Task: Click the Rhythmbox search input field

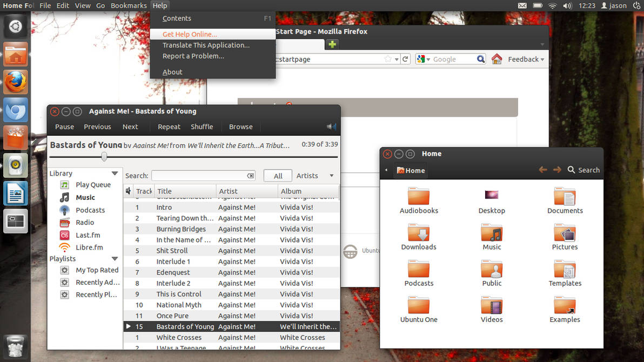Action: 199,176
